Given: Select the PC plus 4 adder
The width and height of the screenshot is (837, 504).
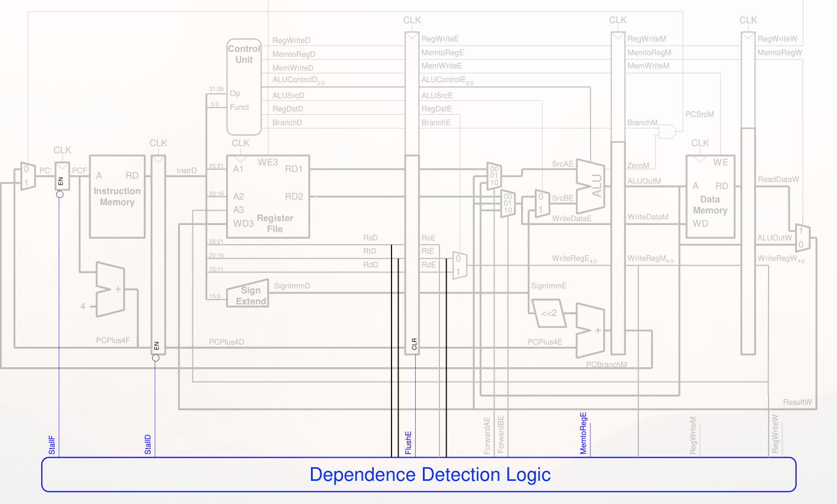Looking at the screenshot, I should coord(110,289).
